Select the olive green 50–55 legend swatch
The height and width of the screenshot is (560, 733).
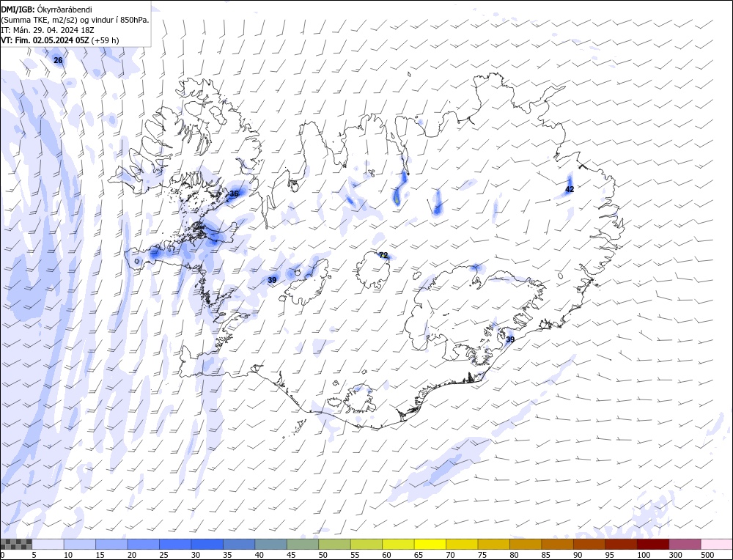pos(334,544)
